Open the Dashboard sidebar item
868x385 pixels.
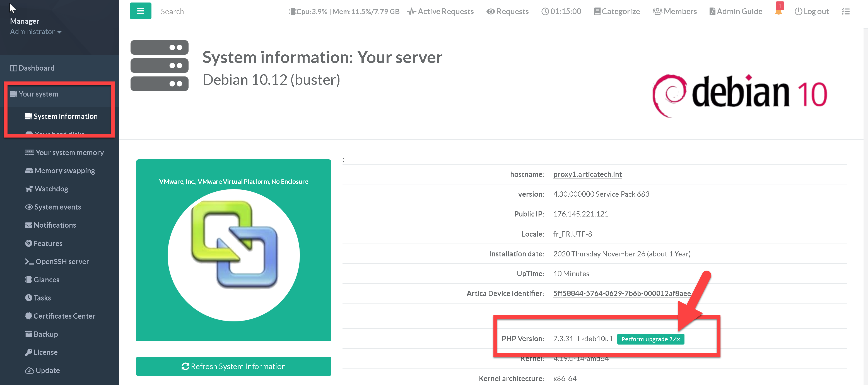pos(36,68)
